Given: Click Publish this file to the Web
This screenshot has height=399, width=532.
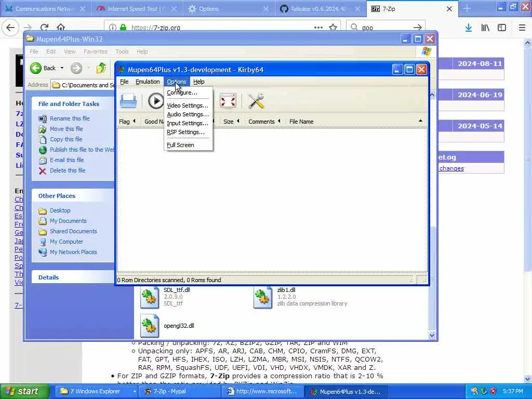Looking at the screenshot, I should coord(82,150).
